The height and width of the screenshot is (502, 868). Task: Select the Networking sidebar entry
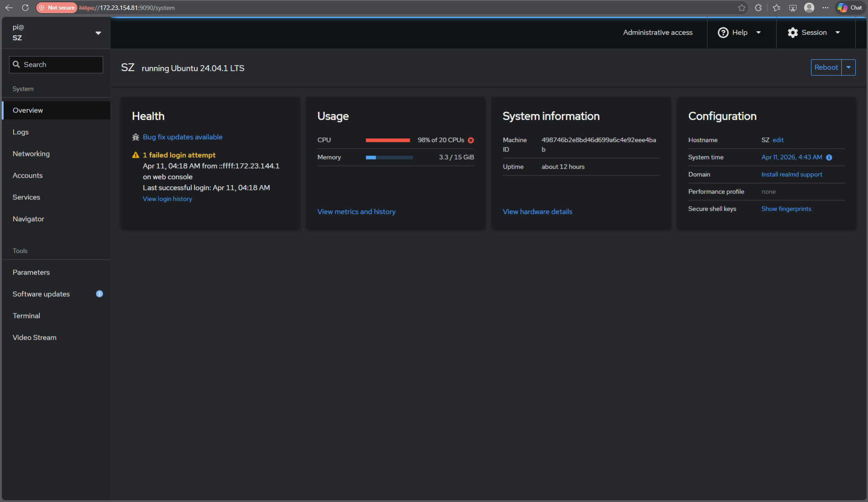(x=31, y=153)
